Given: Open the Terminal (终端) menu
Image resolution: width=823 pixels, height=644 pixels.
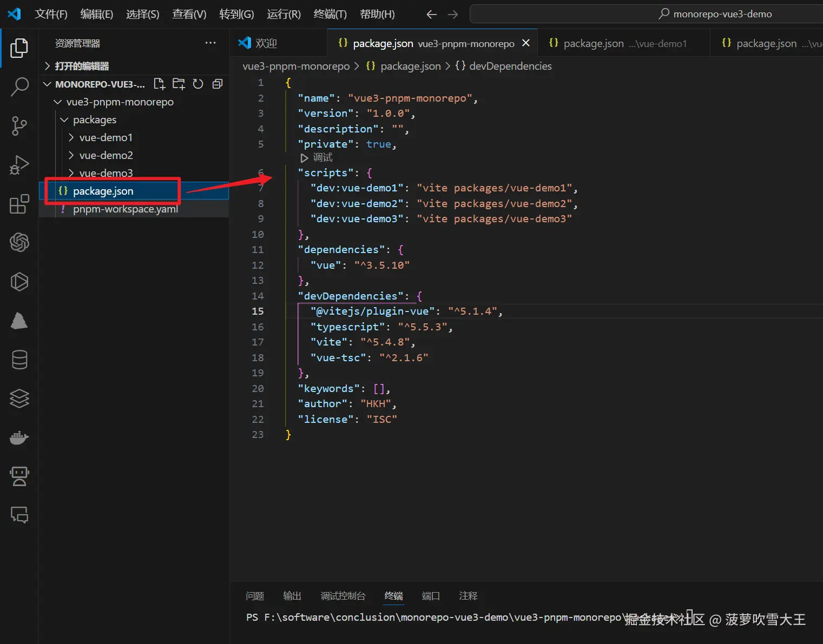Looking at the screenshot, I should pos(330,14).
